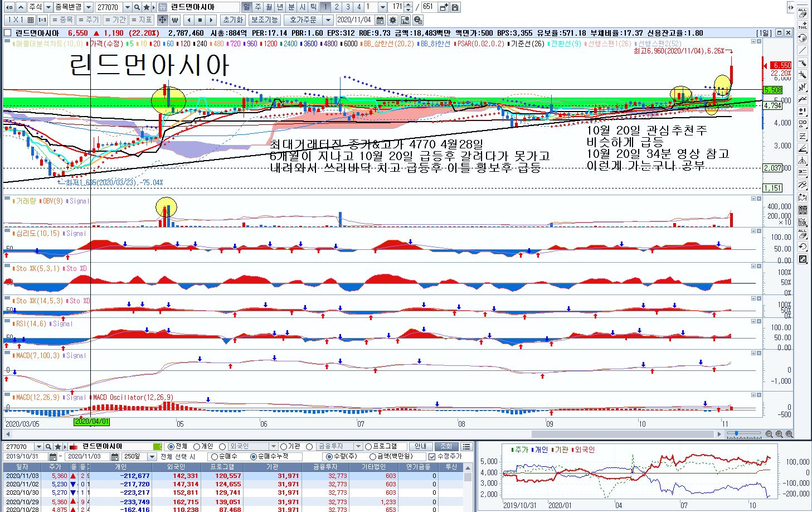Click the Won currency toggle icon

click(175, 20)
